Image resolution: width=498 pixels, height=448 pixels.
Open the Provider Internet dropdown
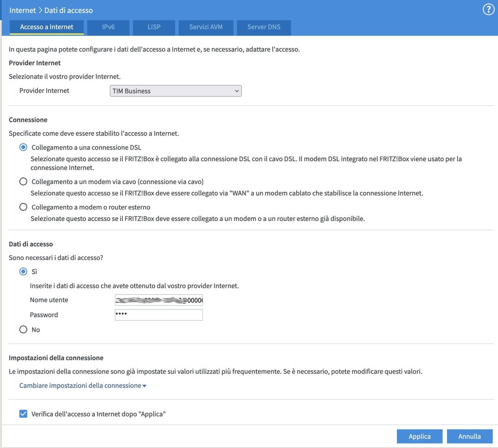point(176,91)
